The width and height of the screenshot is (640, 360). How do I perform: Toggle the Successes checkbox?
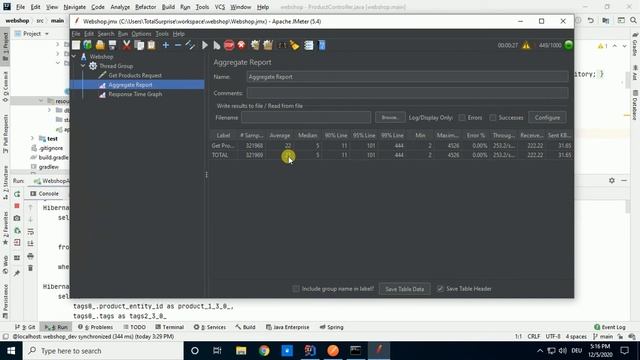493,118
